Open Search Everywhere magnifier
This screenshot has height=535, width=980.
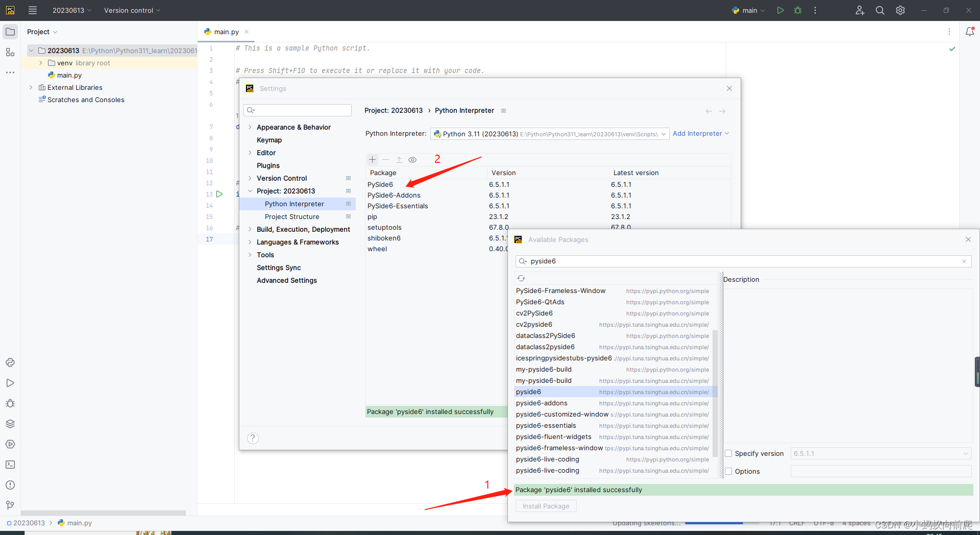pyautogui.click(x=880, y=10)
